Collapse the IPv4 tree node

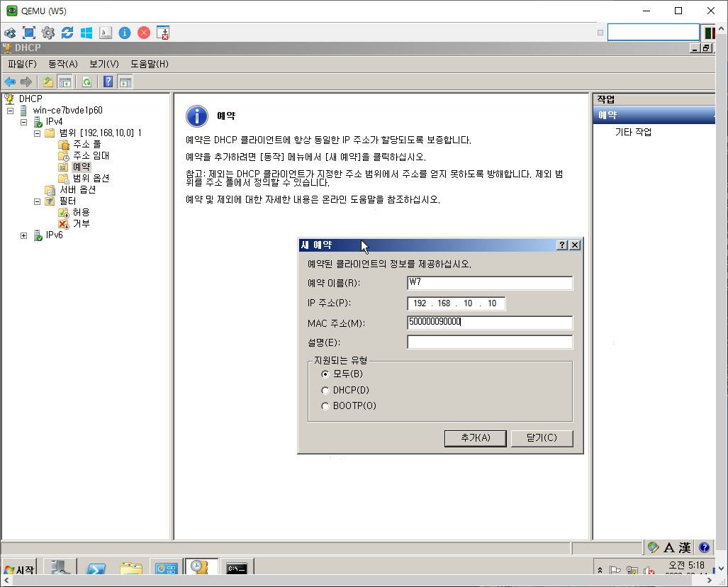(x=23, y=122)
